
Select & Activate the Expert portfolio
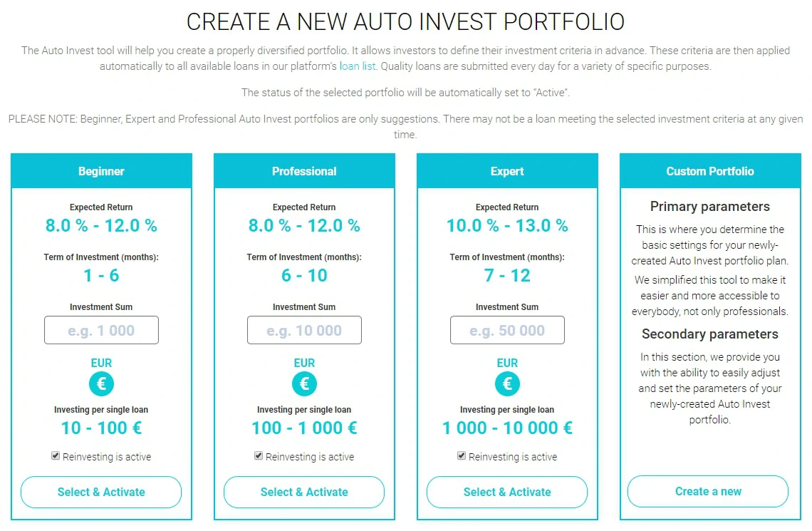507,492
